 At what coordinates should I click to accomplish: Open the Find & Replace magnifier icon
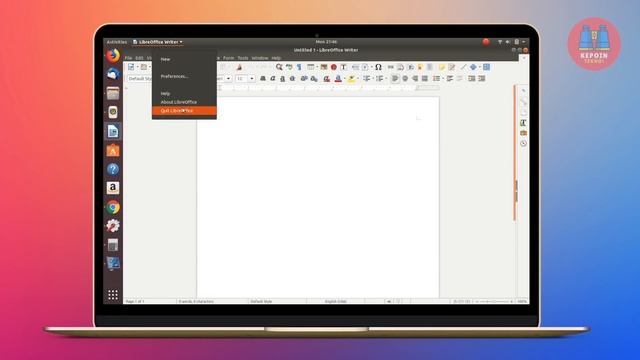[279, 67]
